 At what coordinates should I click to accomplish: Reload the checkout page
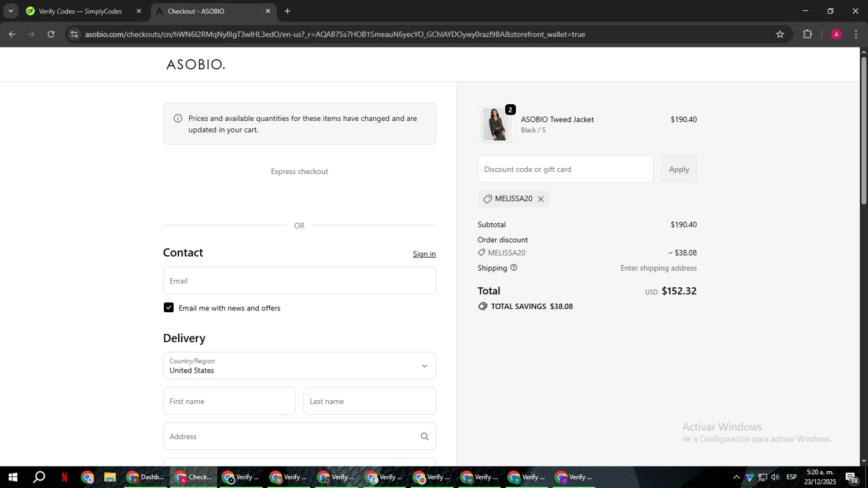click(51, 34)
